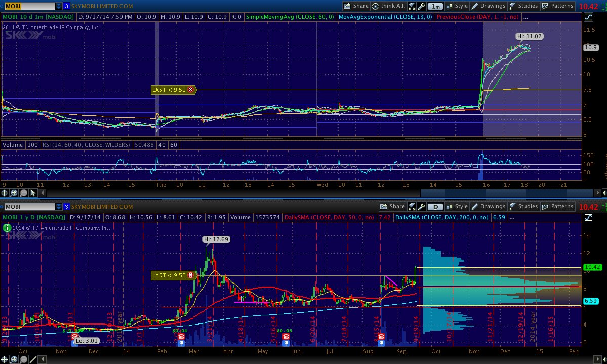
Task: Open Patterns in the upper chart toolbar
Action: tap(557, 6)
